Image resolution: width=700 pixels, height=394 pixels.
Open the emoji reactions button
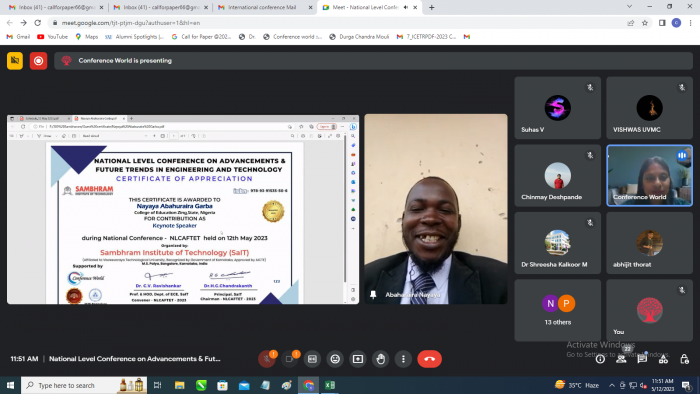(335, 359)
